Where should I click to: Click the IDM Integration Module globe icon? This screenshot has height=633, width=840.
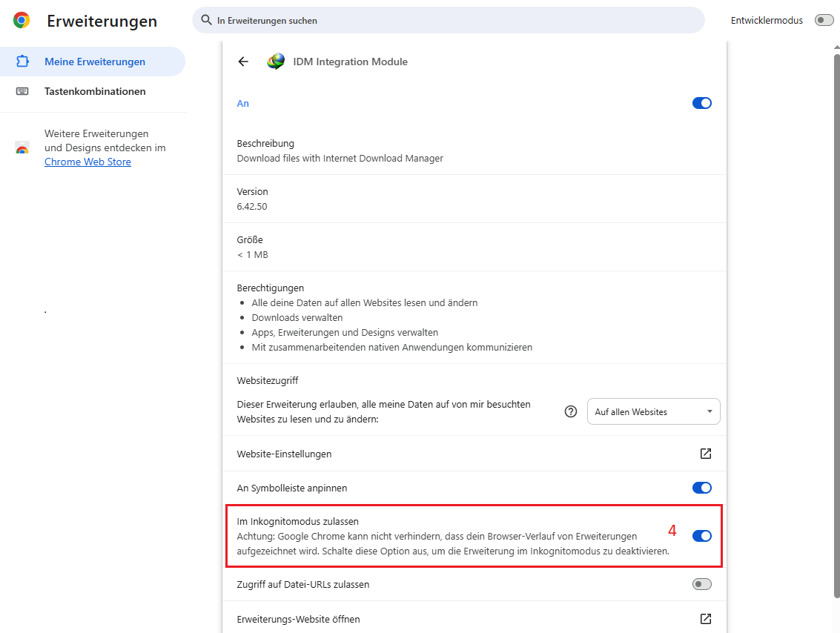click(276, 62)
